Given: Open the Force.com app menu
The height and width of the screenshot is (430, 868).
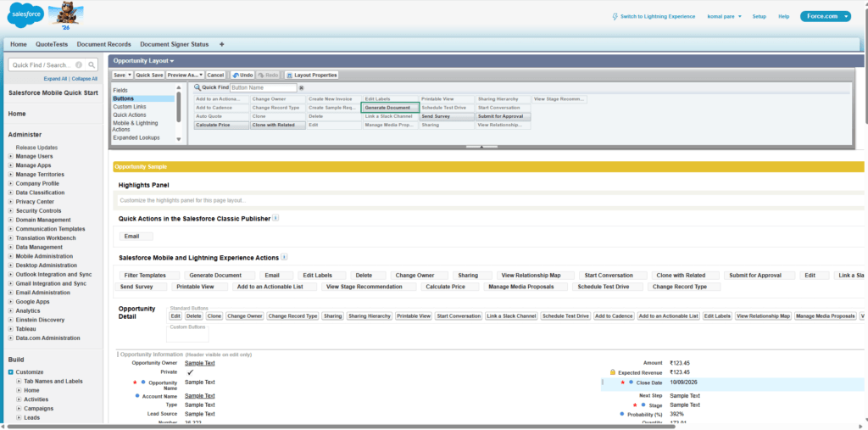Looking at the screenshot, I should [825, 17].
